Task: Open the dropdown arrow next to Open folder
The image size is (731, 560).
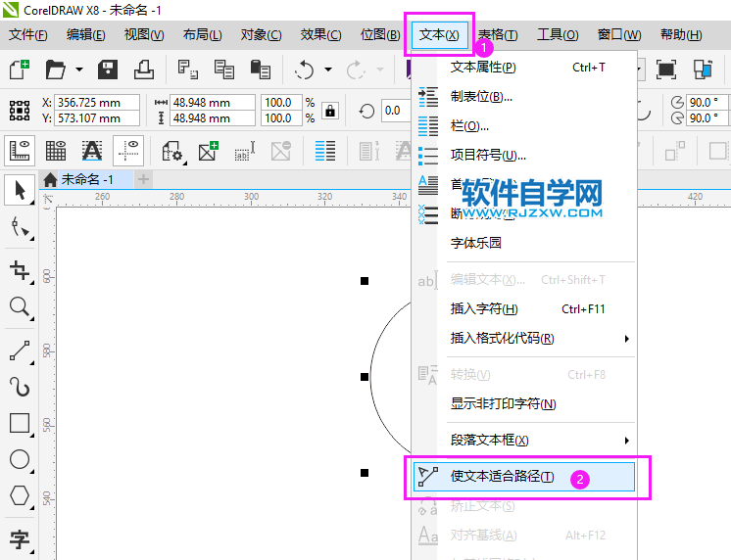Action: pos(76,70)
